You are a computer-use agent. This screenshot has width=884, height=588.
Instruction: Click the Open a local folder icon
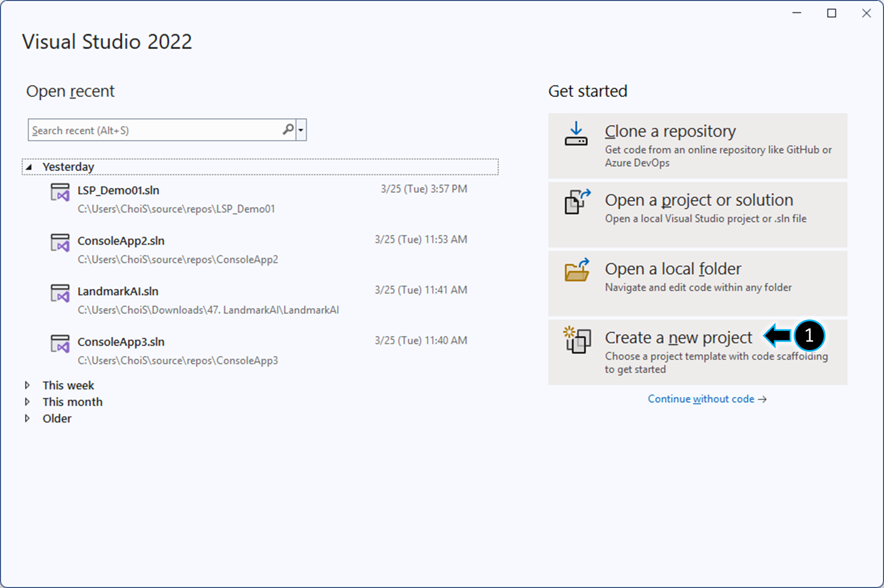click(577, 270)
